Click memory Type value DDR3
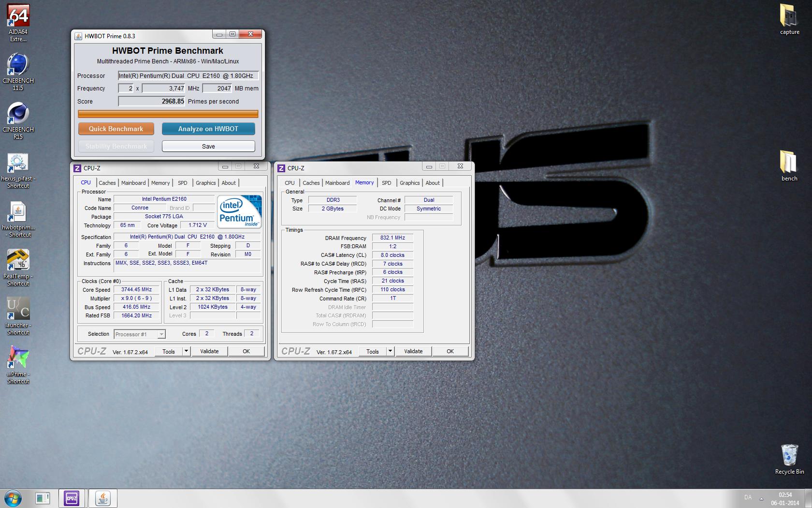 coord(333,200)
